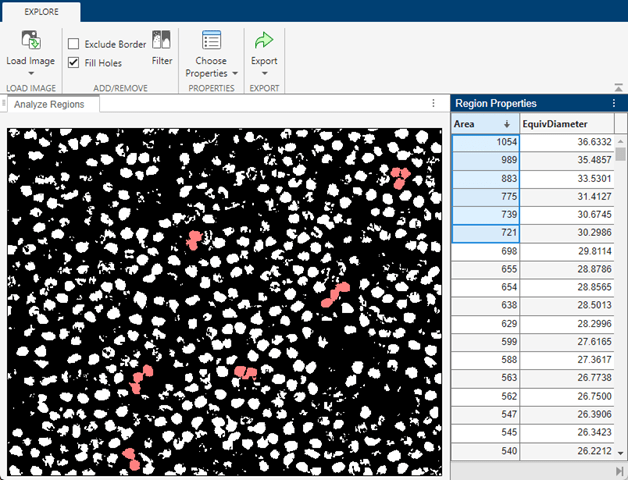Viewport: 628px width, 480px height.
Task: Select the Analyze Regions document tab
Action: [x=48, y=104]
